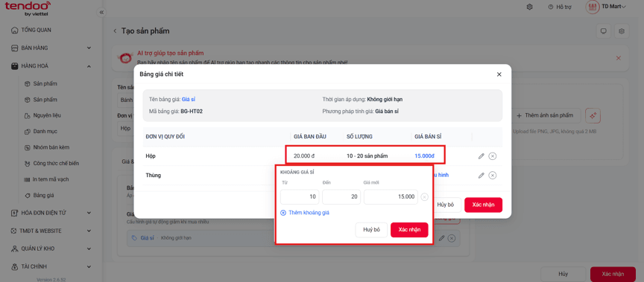
Task: Select the 10 - 20 sản phẩm quantity cell
Action: (x=367, y=156)
